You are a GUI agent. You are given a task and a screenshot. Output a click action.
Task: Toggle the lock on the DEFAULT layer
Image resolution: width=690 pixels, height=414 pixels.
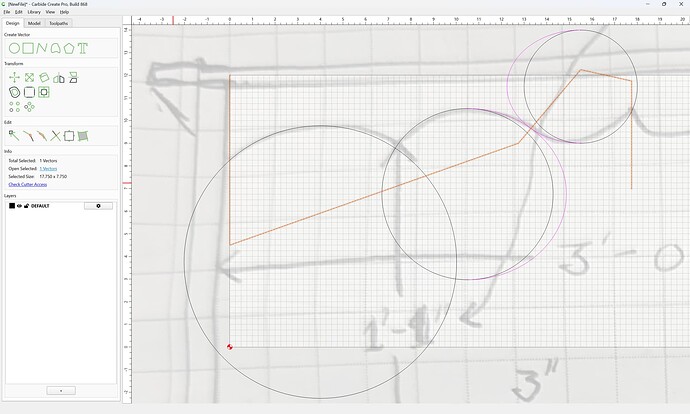26,206
